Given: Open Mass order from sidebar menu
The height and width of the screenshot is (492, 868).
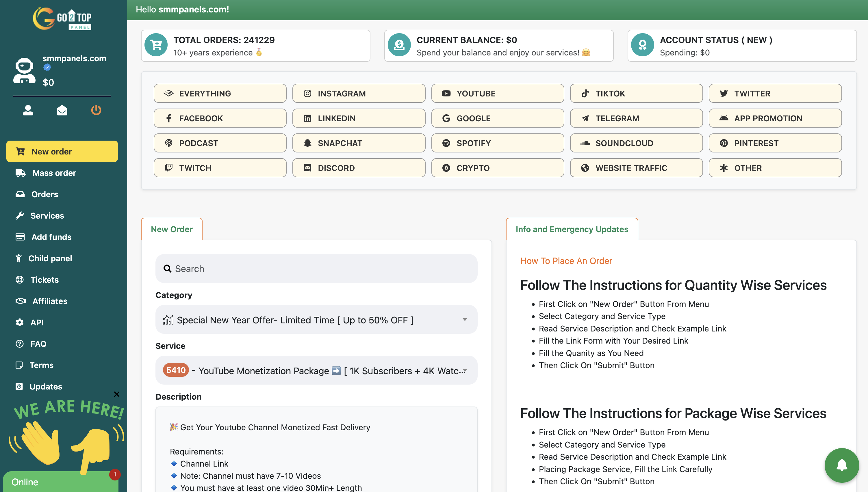Looking at the screenshot, I should 54,173.
